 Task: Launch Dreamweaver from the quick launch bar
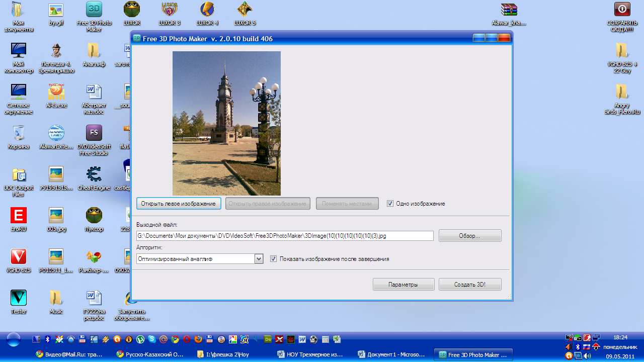coord(268,339)
